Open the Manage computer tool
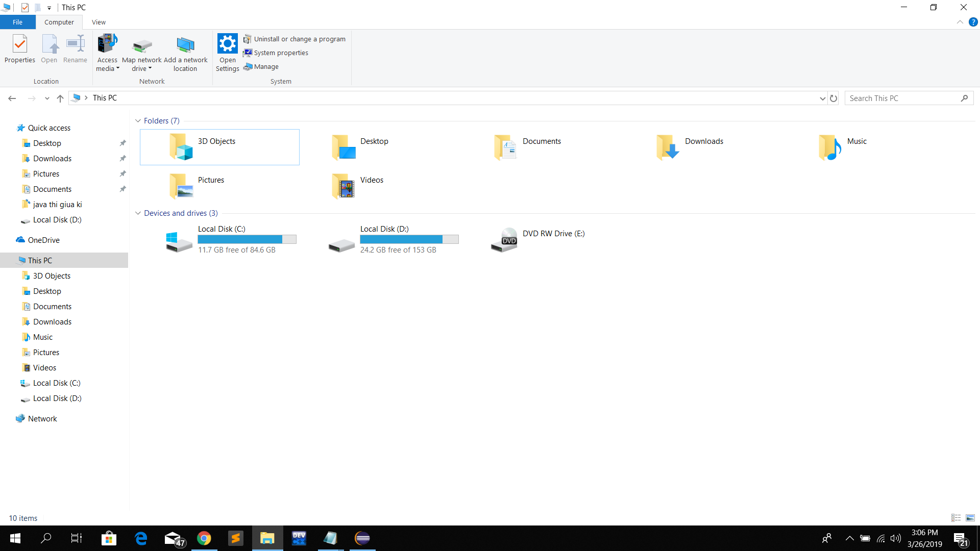 coord(265,67)
